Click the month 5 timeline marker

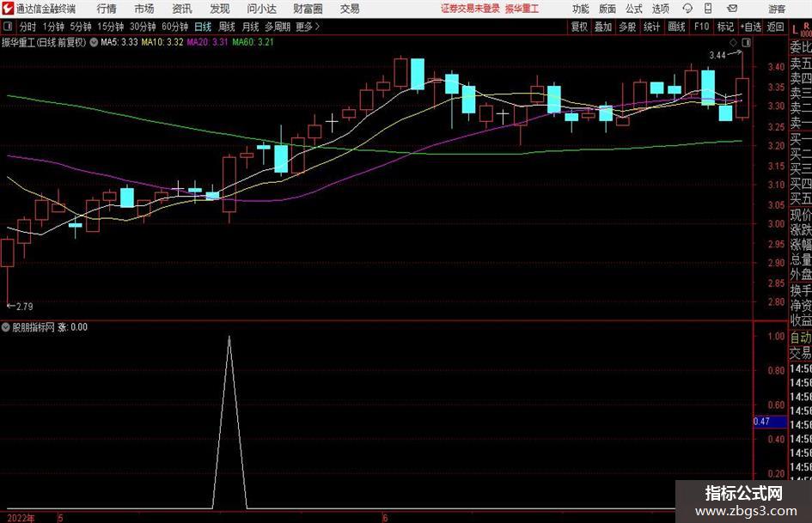point(61,518)
